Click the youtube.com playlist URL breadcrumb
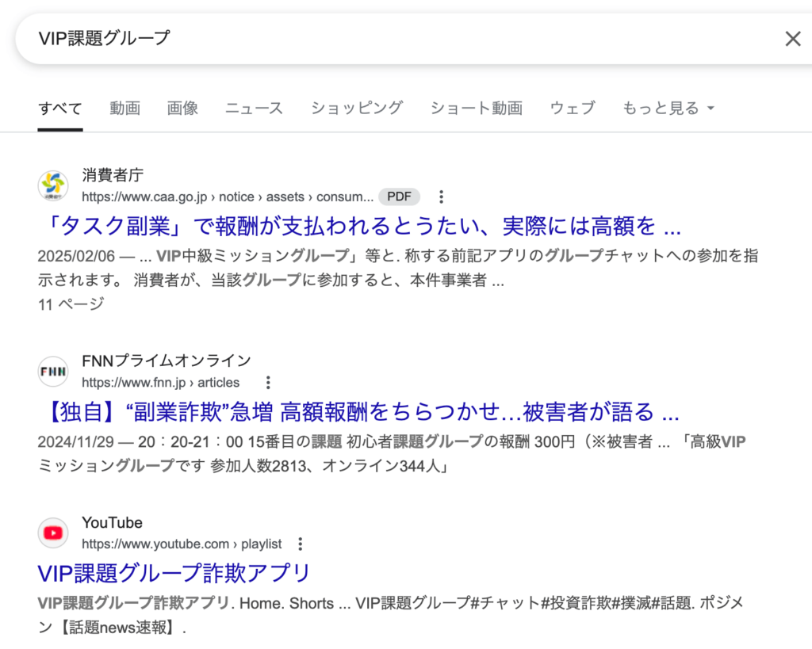Image resolution: width=812 pixels, height=649 pixels. click(x=182, y=544)
